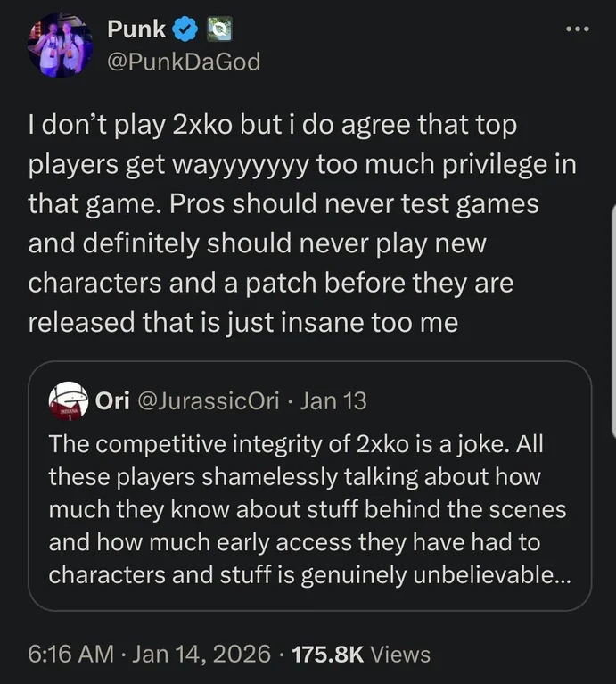Open the @JurassicOri handle
Image resolution: width=616 pixels, height=684 pixels.
click(212, 401)
